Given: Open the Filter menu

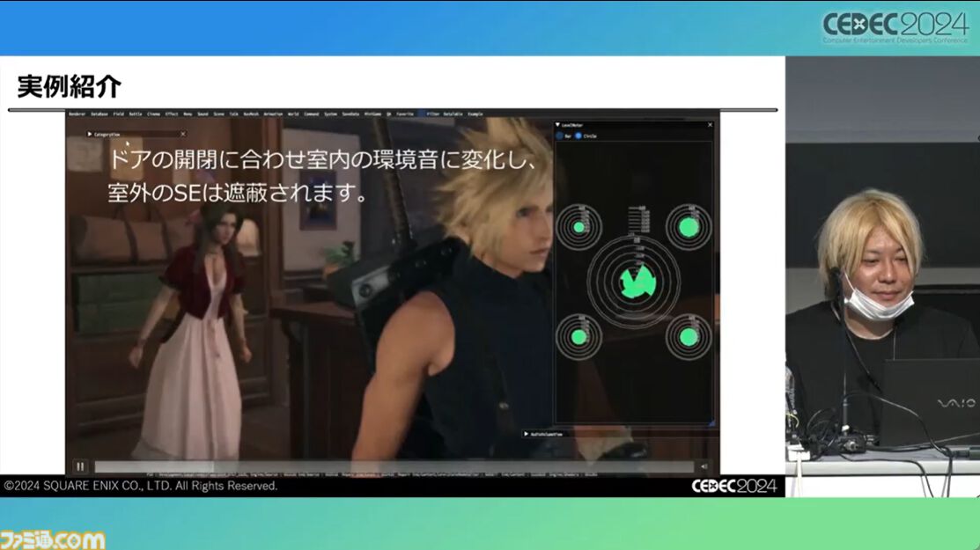Looking at the screenshot, I should pyautogui.click(x=432, y=114).
